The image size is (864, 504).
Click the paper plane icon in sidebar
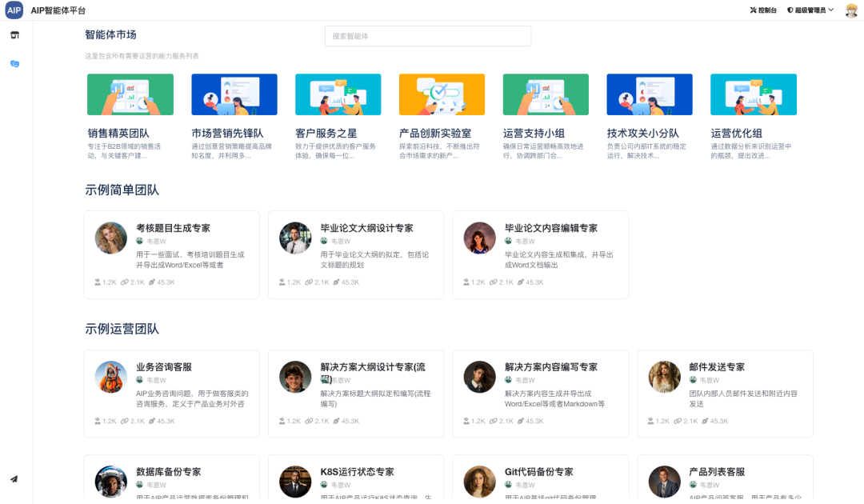[14, 479]
